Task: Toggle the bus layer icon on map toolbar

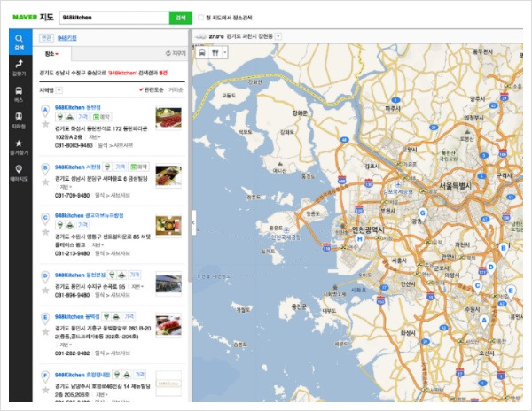Action: (x=202, y=52)
